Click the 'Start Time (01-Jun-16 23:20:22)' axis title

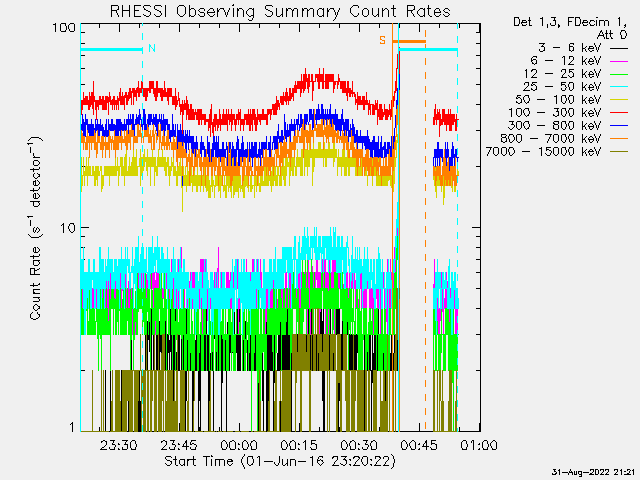280,462
